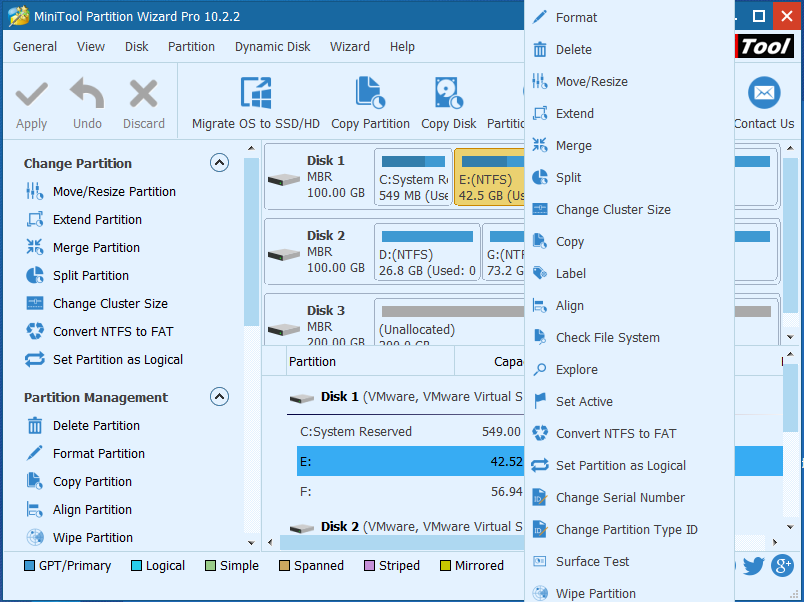This screenshot has width=804, height=602.
Task: Open the Contact Us mail icon
Action: (x=764, y=93)
